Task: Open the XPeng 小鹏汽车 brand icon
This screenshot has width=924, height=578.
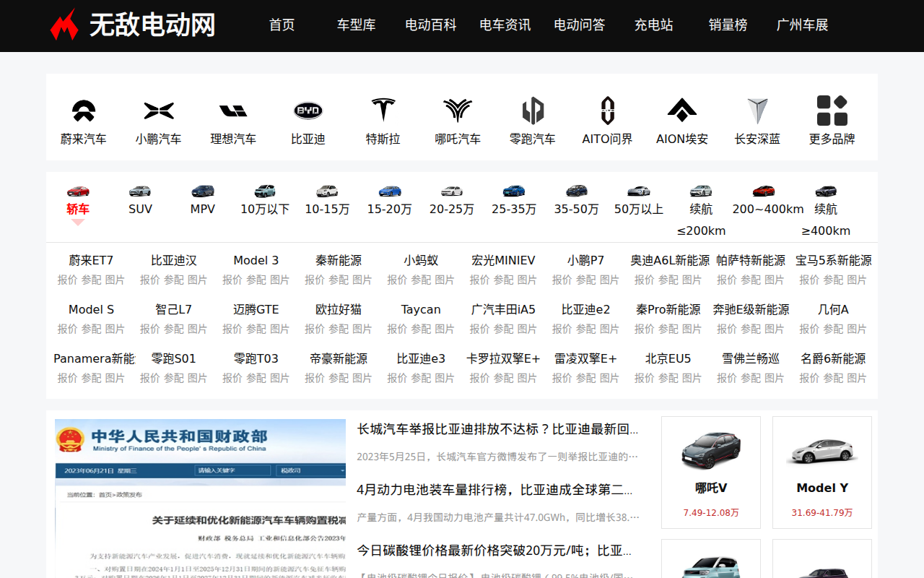Action: coord(159,111)
